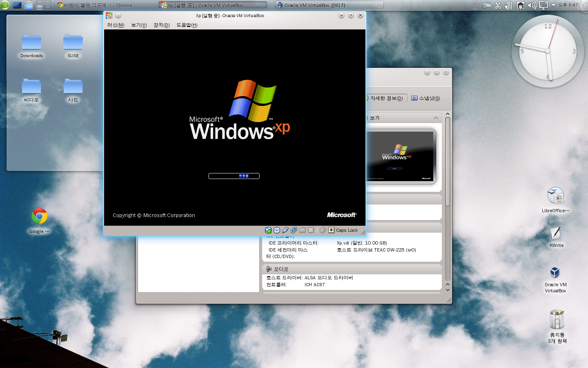The height and width of the screenshot is (368, 588).
Task: Open the 사진 folder icon
Action: [x=73, y=90]
